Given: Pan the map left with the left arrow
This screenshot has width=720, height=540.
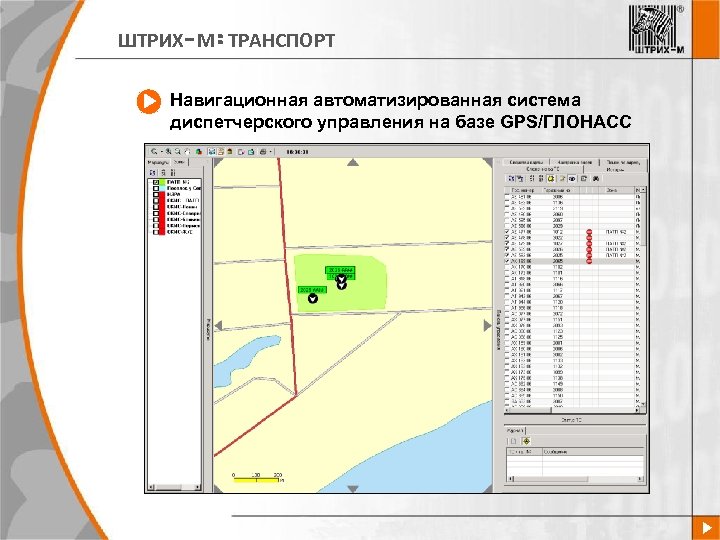Looking at the screenshot, I should [x=218, y=326].
